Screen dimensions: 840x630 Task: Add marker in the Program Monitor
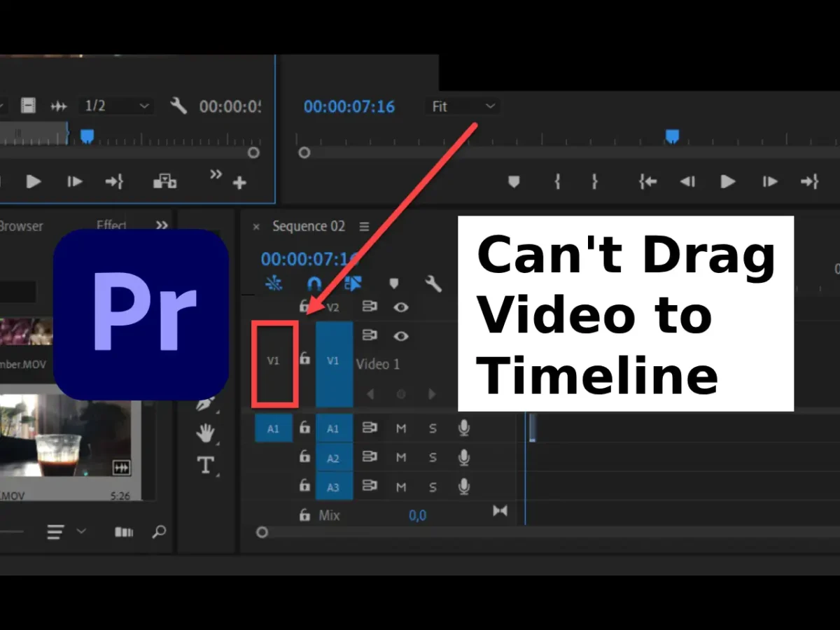pyautogui.click(x=514, y=182)
